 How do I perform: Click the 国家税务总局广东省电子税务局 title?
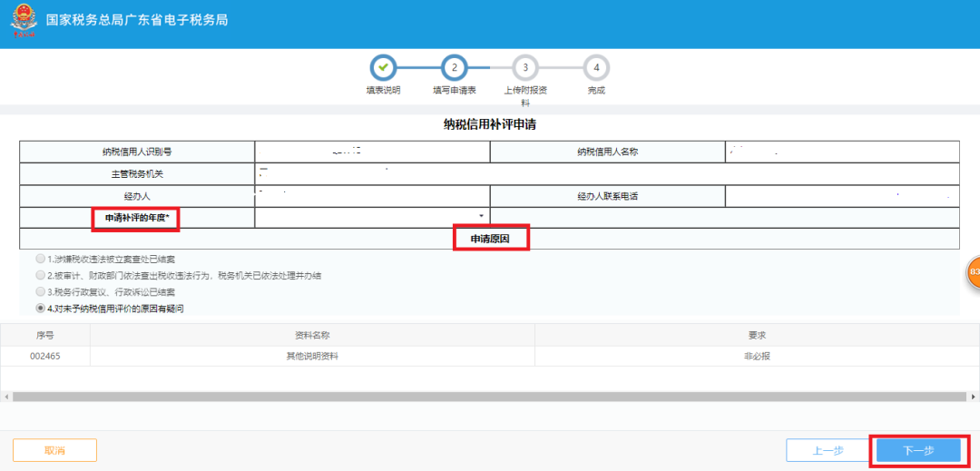137,20
